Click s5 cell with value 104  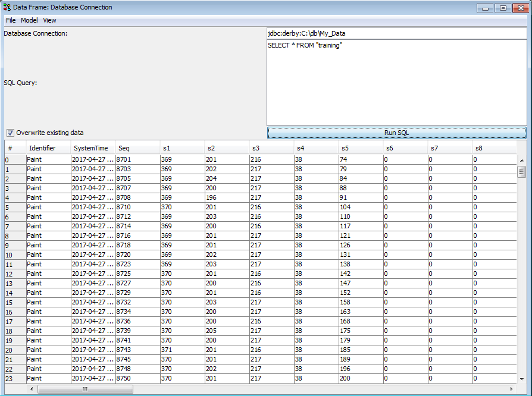[361, 207]
